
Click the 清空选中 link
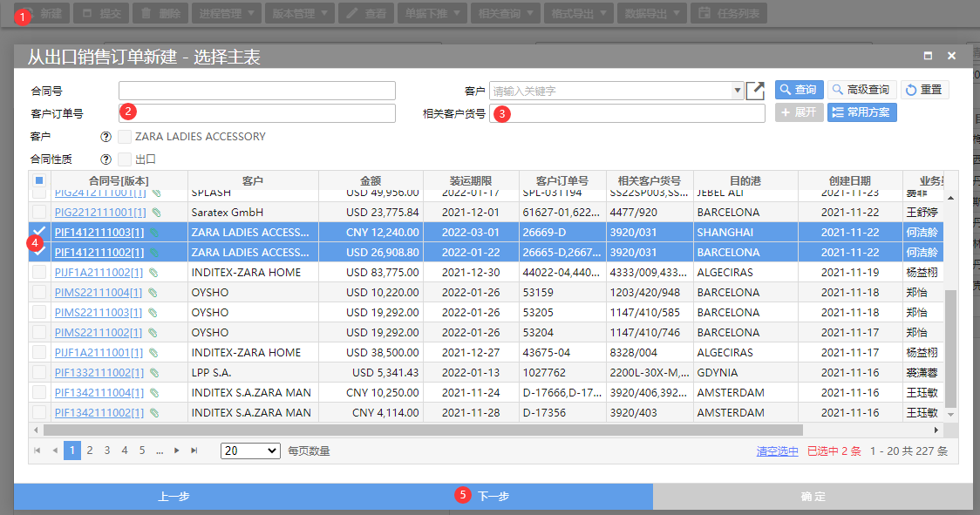(777, 451)
